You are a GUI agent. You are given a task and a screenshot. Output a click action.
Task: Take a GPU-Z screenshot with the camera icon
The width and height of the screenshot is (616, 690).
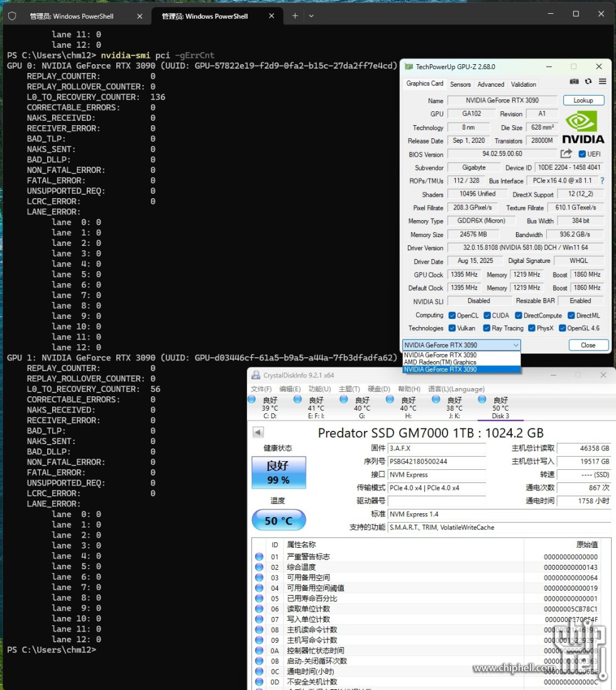[575, 81]
